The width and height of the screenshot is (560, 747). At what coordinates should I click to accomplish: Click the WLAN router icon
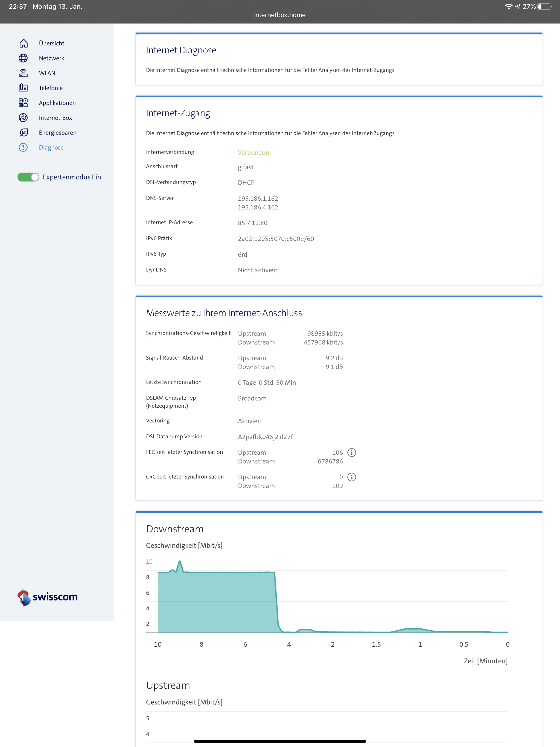(23, 73)
